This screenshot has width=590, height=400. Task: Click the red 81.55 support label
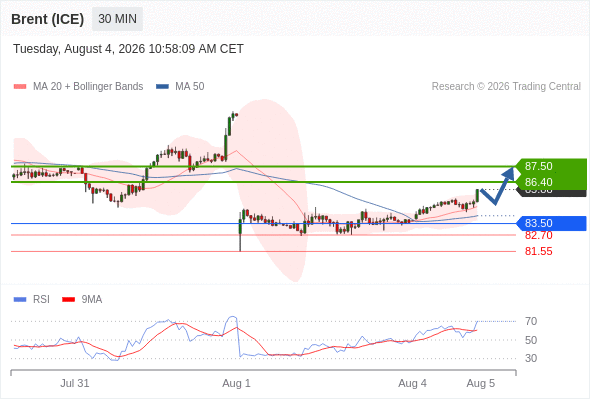(x=538, y=251)
